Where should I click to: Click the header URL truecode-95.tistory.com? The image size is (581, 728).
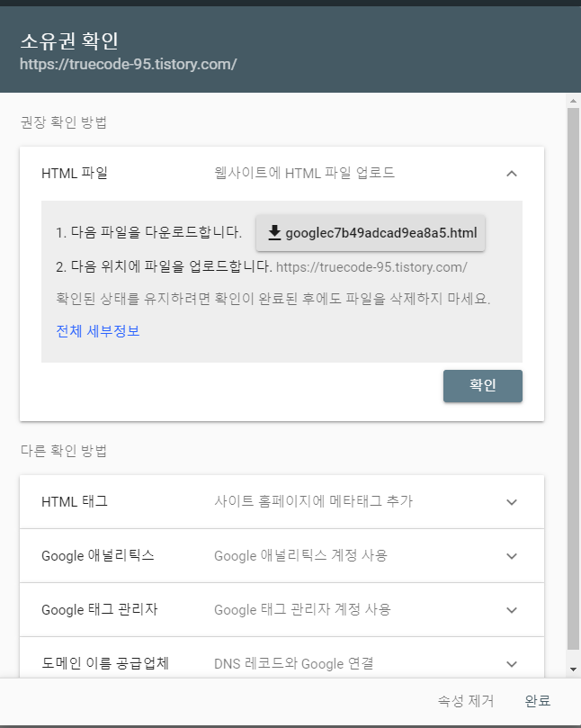pos(128,64)
